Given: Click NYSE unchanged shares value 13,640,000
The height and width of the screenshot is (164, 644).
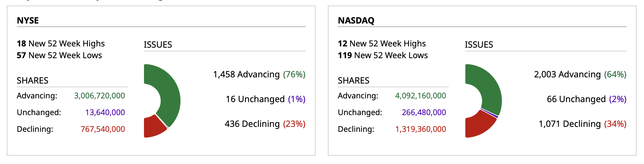Looking at the screenshot, I should [x=105, y=112].
